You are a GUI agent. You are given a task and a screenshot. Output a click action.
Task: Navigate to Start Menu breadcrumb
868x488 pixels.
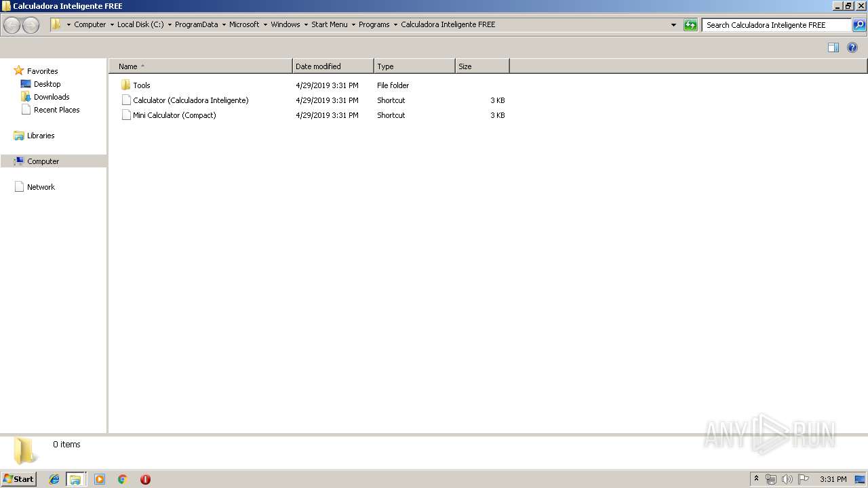pyautogui.click(x=330, y=24)
